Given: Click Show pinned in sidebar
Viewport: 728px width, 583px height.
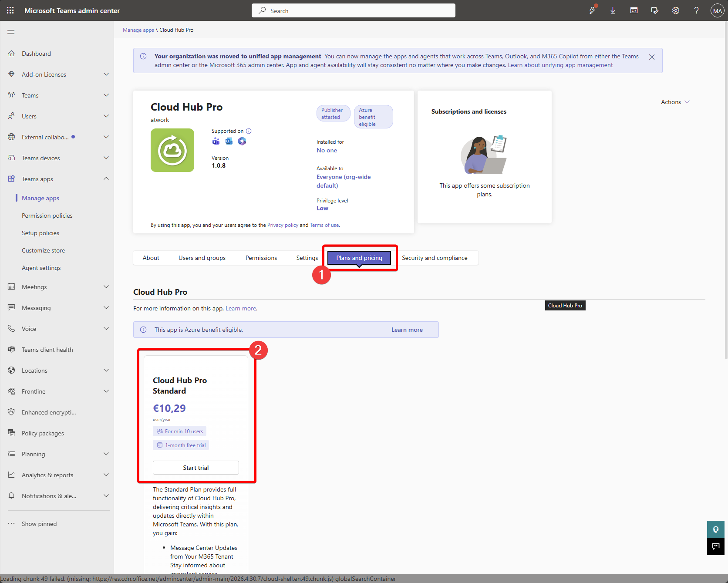Looking at the screenshot, I should click(39, 524).
